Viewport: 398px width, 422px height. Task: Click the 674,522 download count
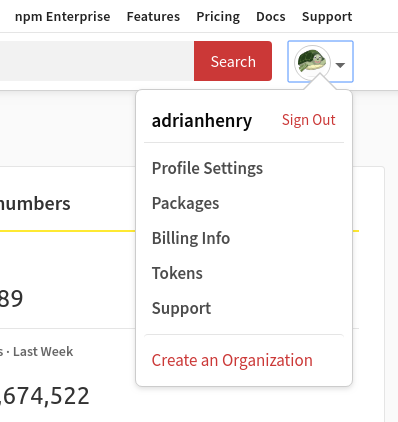pyautogui.click(x=45, y=396)
